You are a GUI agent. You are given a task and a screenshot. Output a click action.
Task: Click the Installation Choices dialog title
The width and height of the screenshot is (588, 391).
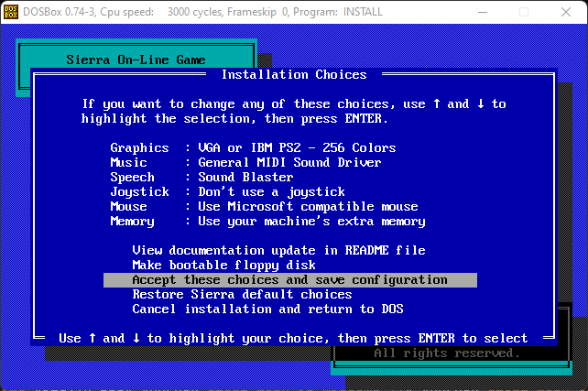coord(294,74)
